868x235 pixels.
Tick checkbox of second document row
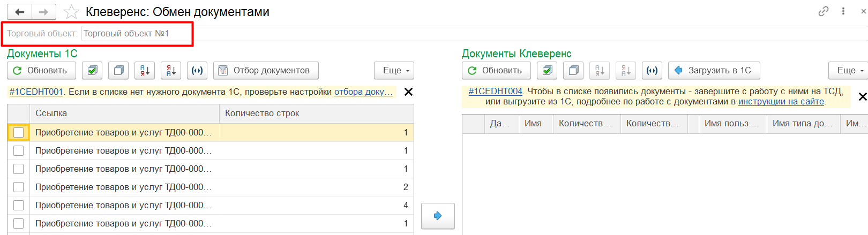click(19, 150)
